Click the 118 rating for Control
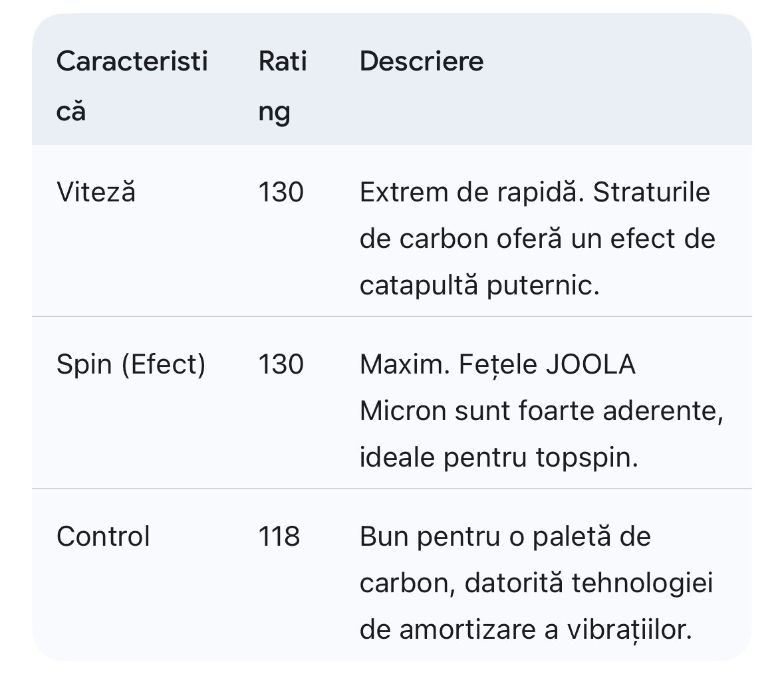The image size is (784, 680). point(279,536)
